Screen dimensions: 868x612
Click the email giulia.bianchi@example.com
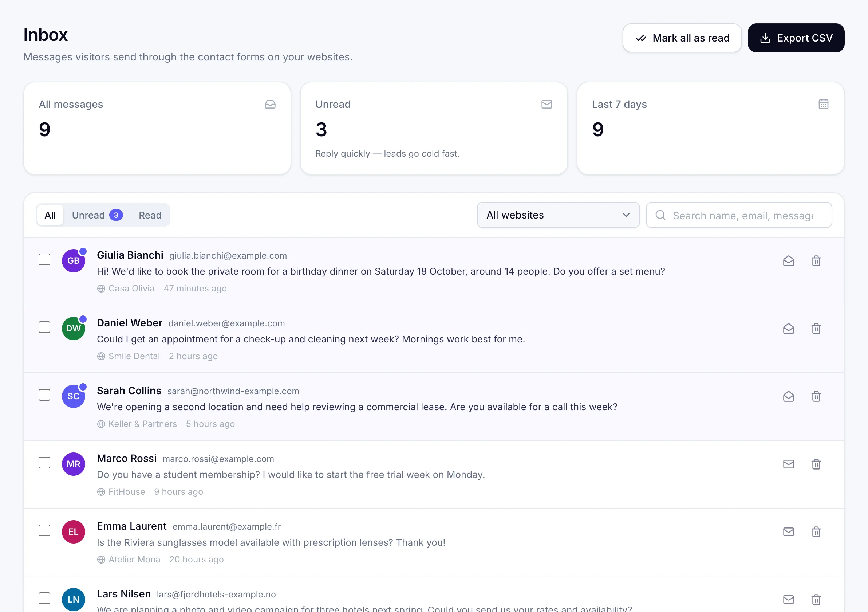[228, 256]
